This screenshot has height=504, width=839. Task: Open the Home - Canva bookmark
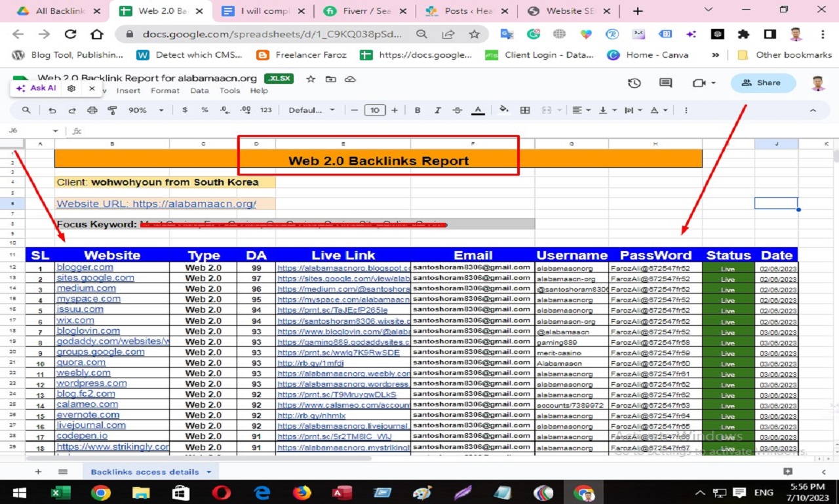tap(648, 55)
